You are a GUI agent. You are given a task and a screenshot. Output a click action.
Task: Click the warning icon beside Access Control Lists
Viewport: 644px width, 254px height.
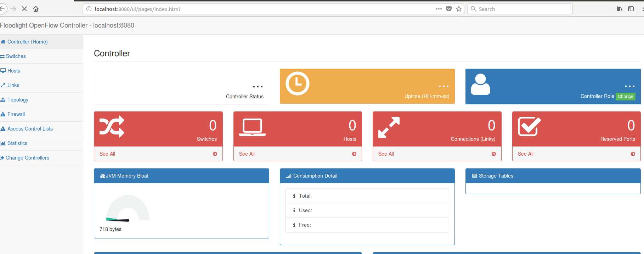tap(3, 129)
